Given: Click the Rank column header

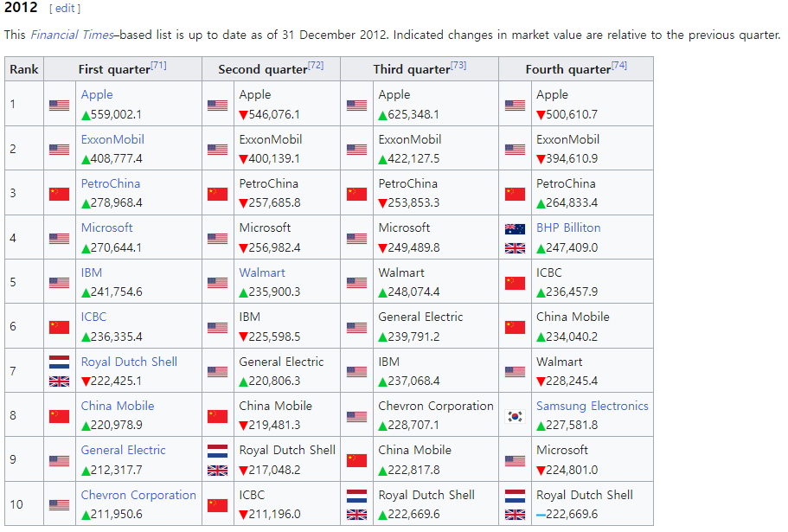Looking at the screenshot, I should 24,69.
